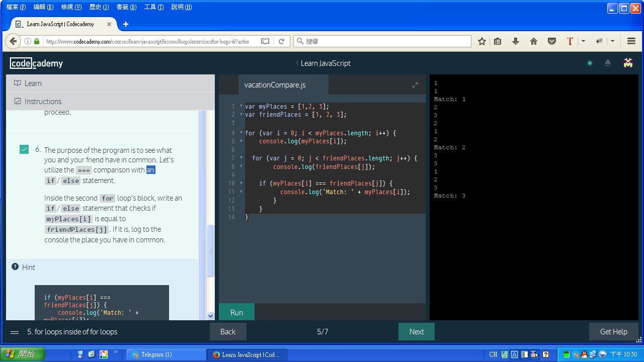The image size is (644, 362).
Task: Bookmark this page with the star icon
Action: [x=482, y=41]
